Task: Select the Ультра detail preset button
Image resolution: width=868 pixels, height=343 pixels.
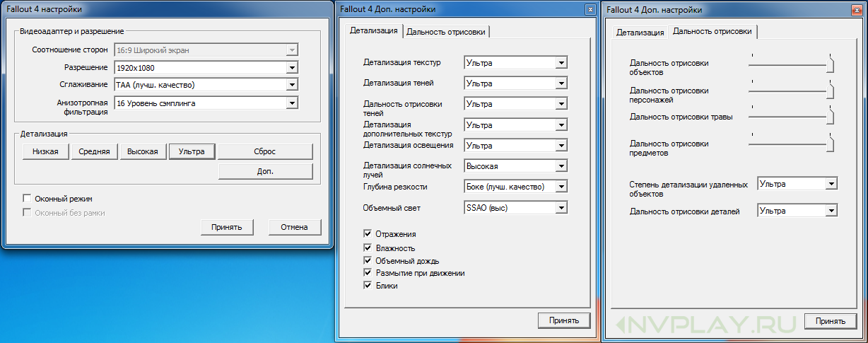Action: click(x=192, y=151)
